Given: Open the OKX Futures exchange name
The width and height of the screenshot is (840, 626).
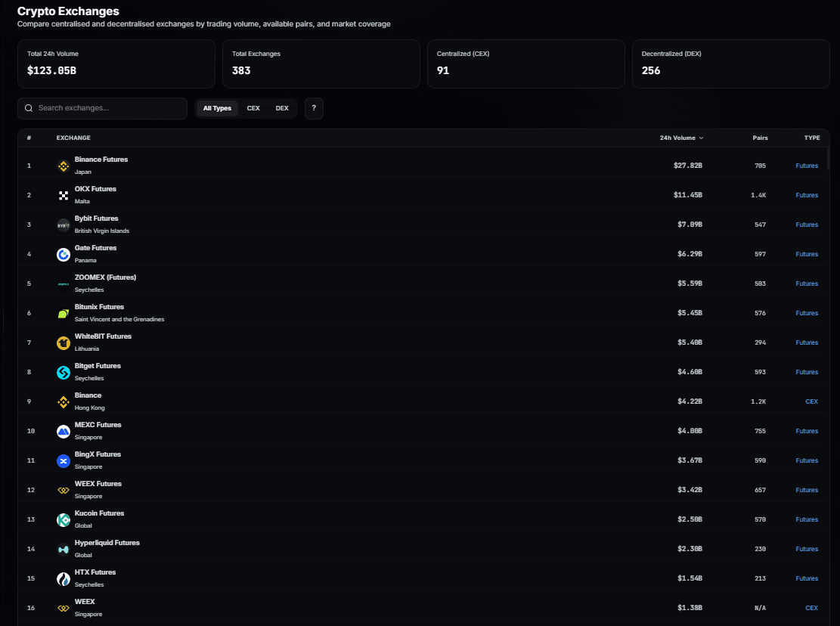Looking at the screenshot, I should [95, 189].
